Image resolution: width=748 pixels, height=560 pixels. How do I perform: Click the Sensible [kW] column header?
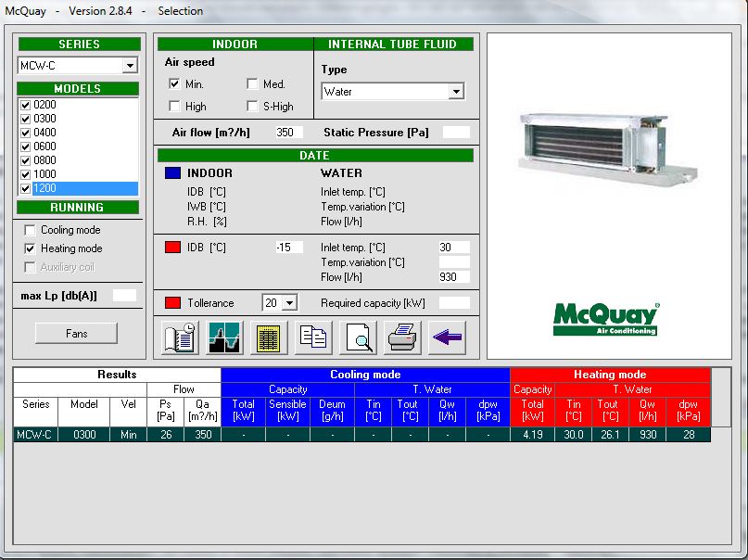(x=287, y=410)
